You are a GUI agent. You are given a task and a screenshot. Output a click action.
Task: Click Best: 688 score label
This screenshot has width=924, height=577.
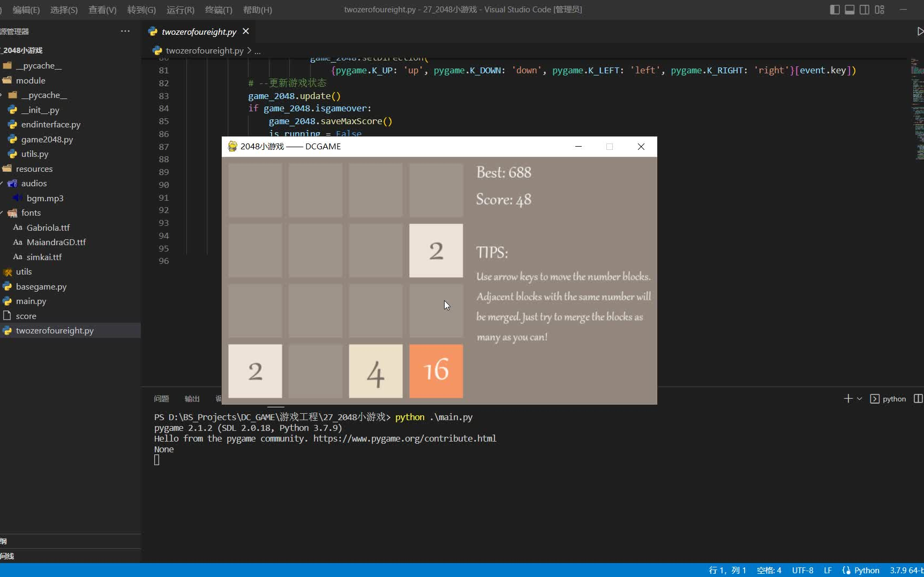(504, 172)
